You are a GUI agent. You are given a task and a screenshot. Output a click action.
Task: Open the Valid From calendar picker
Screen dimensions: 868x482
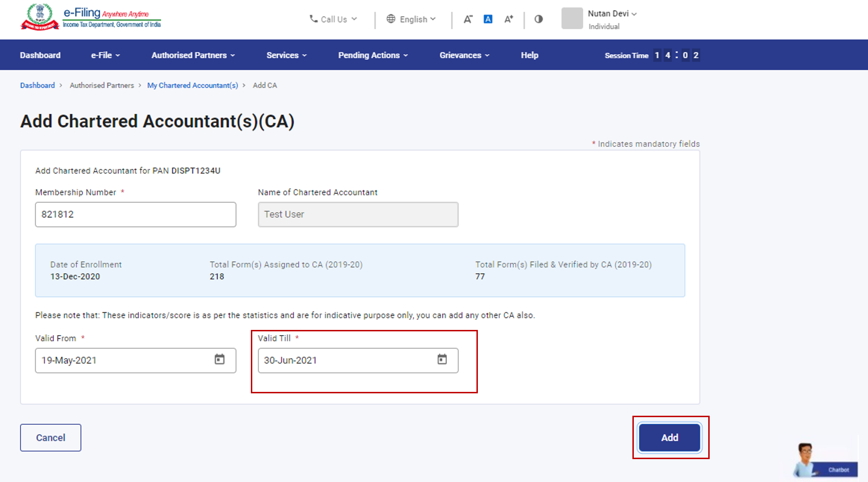[219, 359]
